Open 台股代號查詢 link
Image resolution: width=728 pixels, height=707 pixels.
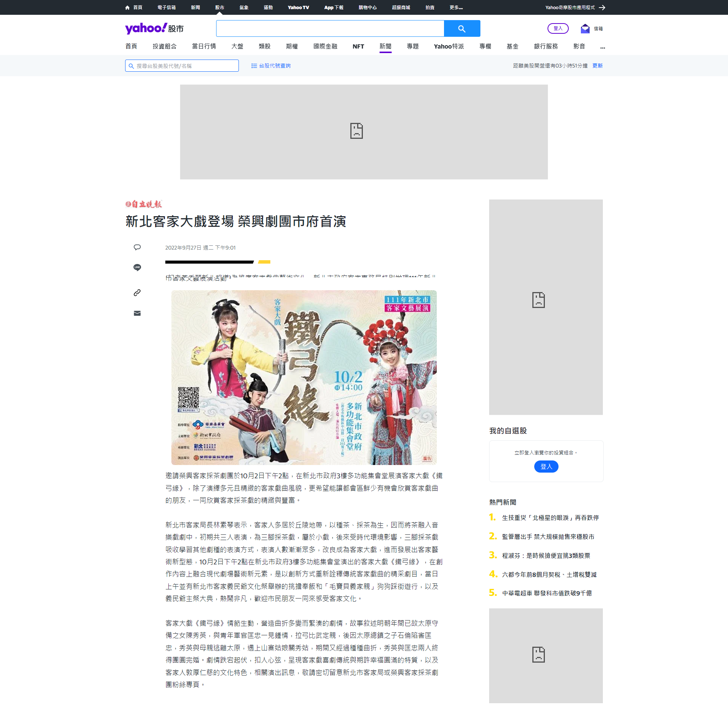[275, 66]
